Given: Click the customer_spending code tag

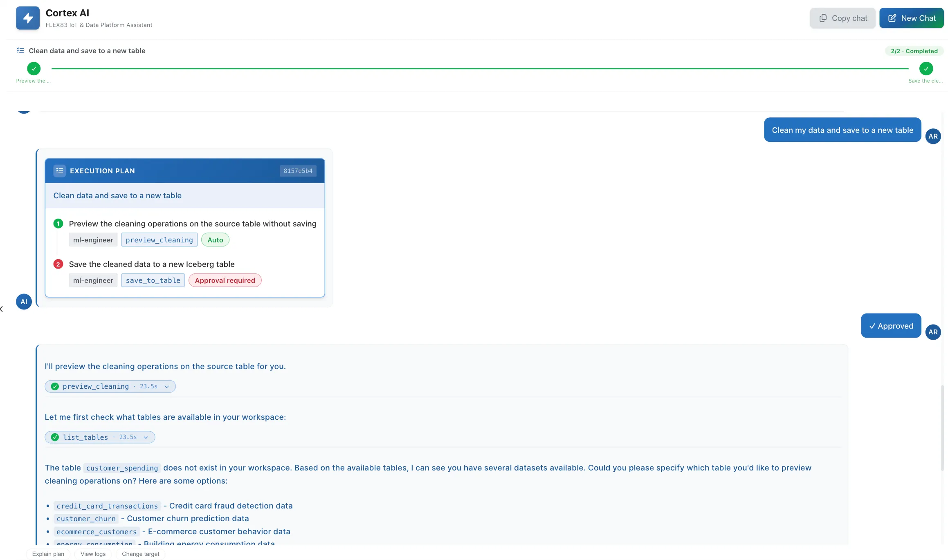Looking at the screenshot, I should 122,468.
